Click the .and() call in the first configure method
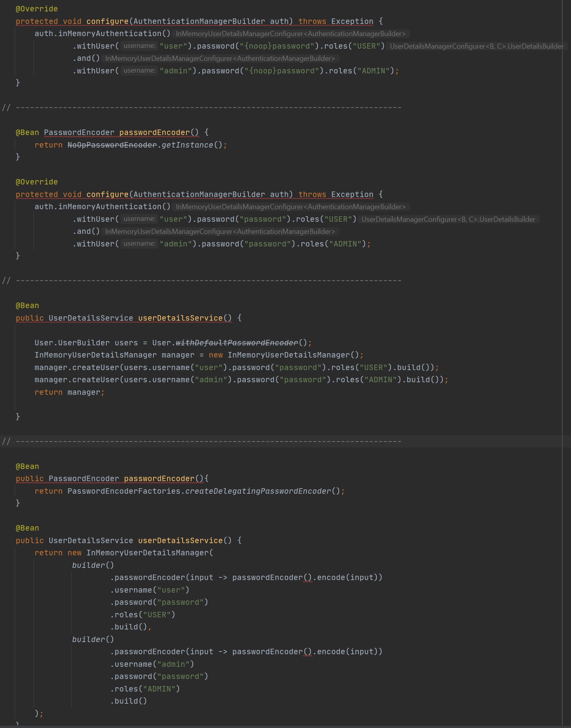 [86, 58]
